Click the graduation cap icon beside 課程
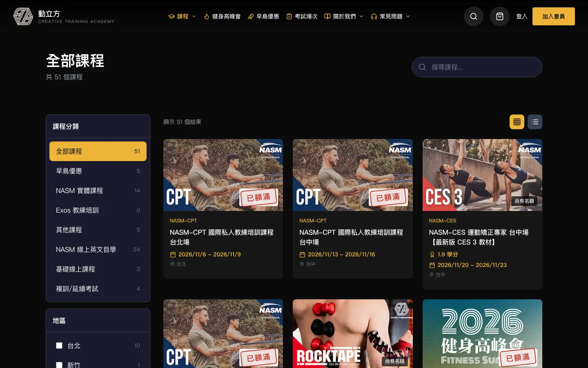 171,16
